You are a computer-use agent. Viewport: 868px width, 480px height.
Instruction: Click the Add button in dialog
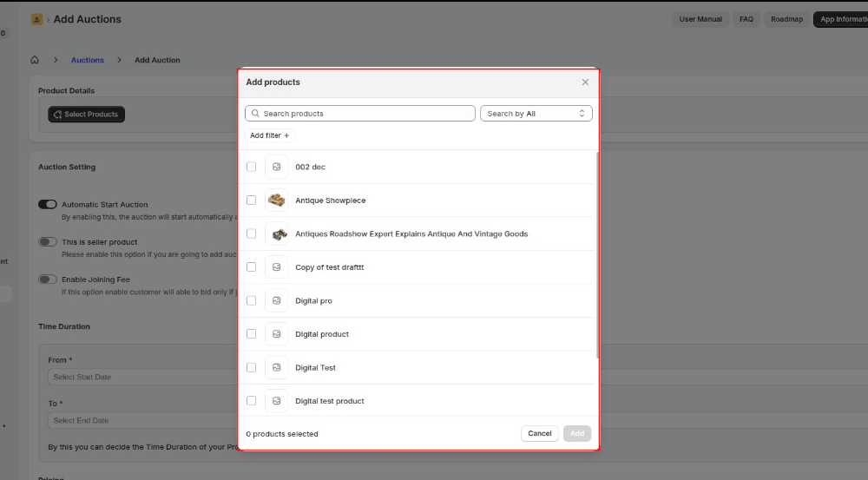[577, 433]
